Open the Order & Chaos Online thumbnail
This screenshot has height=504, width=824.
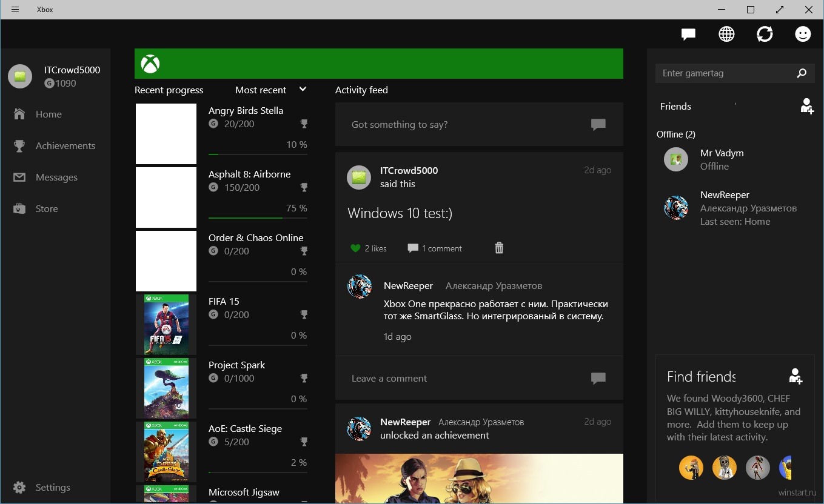point(166,261)
